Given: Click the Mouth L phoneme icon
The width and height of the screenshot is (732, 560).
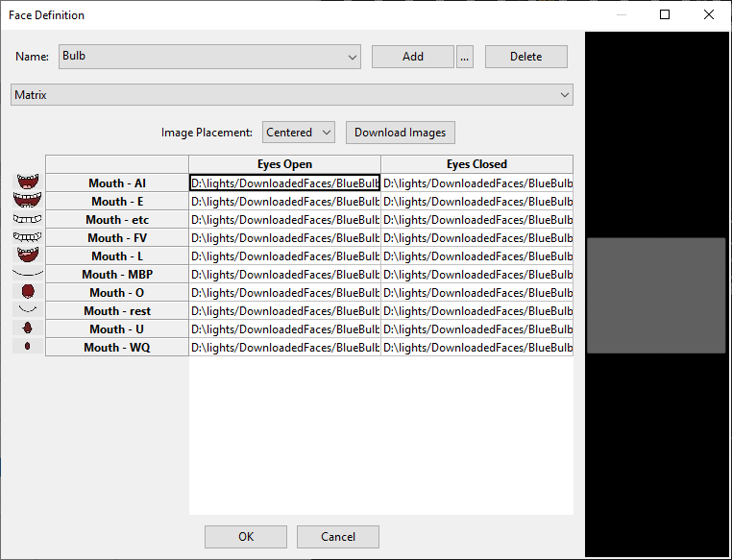Looking at the screenshot, I should 27,255.
